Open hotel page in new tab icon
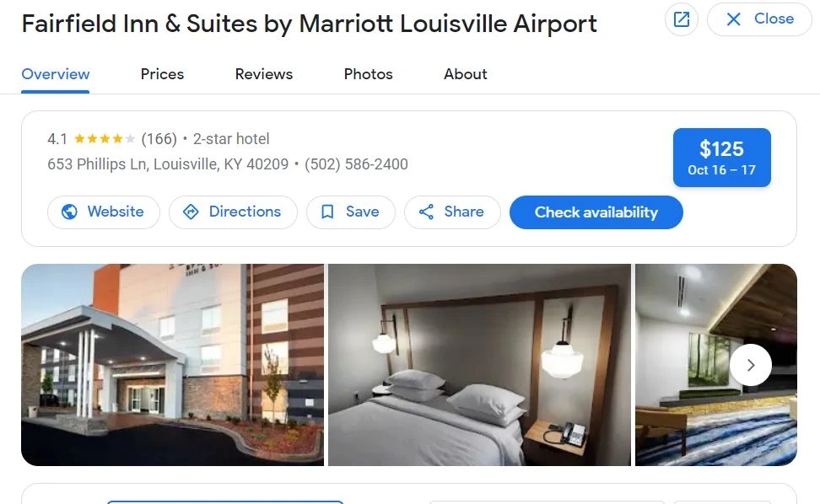Image resolution: width=820 pixels, height=504 pixels. click(x=681, y=19)
